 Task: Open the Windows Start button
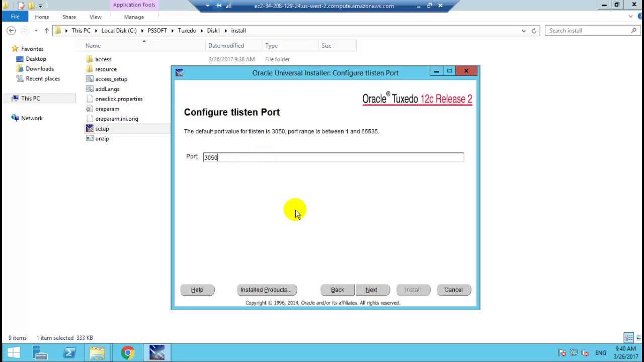(x=14, y=353)
